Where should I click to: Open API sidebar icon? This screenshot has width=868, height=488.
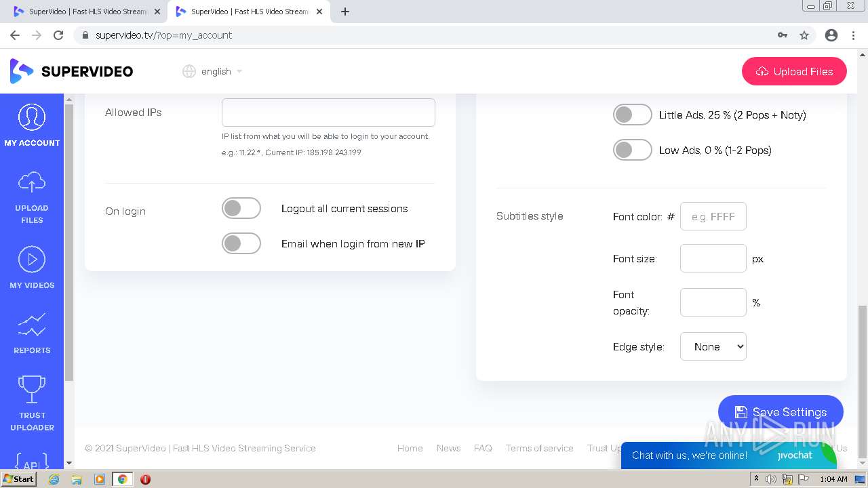click(x=32, y=462)
